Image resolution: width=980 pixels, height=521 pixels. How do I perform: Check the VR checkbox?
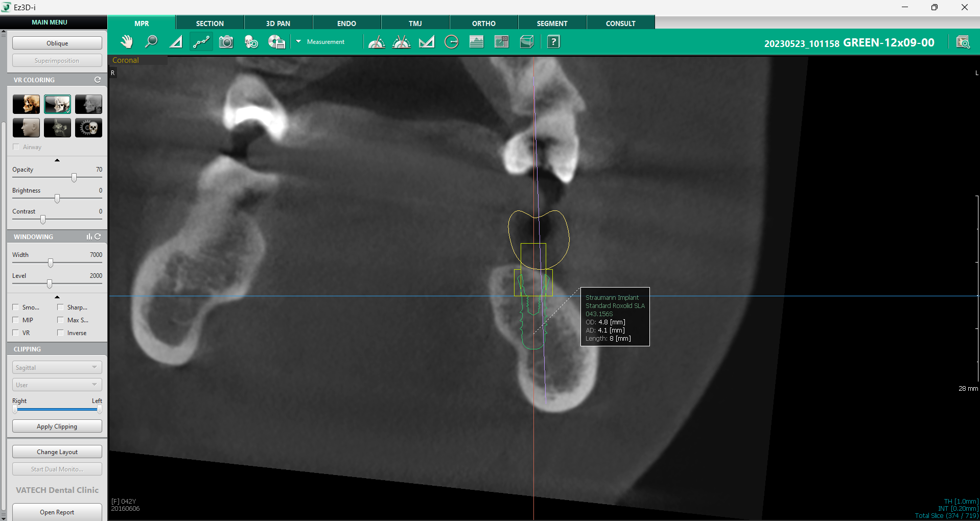tap(16, 333)
